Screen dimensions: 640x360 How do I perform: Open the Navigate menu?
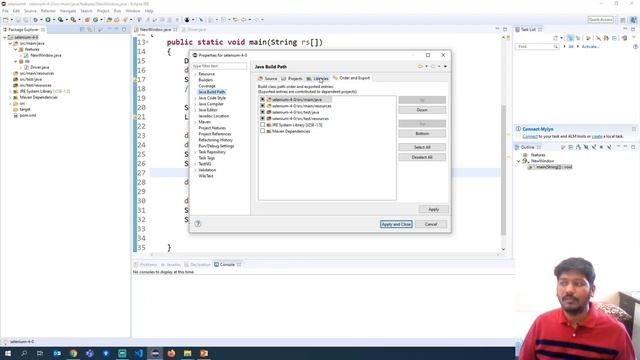click(x=68, y=11)
